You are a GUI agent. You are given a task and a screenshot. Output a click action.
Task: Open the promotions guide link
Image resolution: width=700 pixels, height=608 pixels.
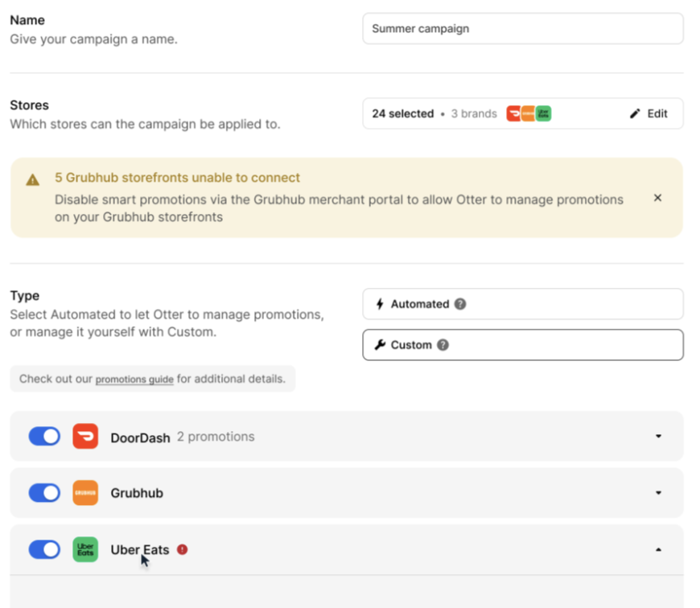[134, 379]
